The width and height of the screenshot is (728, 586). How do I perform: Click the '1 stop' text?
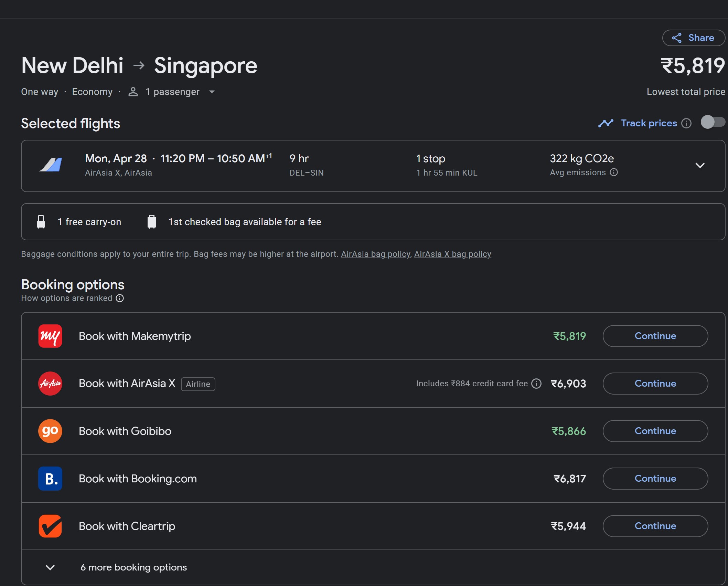[431, 159]
